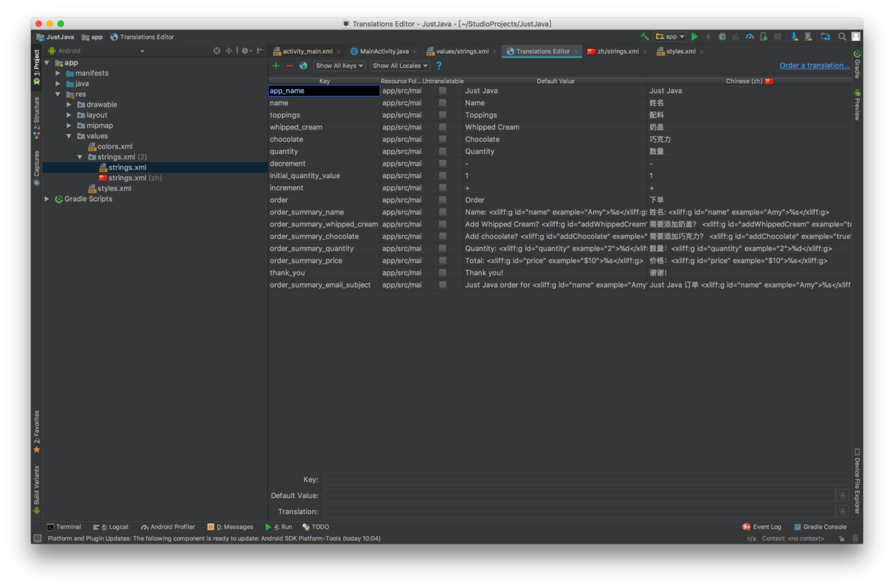Viewport: 894px width, 588px height.
Task: Hide Project panel with the hide icon
Action: click(260, 51)
